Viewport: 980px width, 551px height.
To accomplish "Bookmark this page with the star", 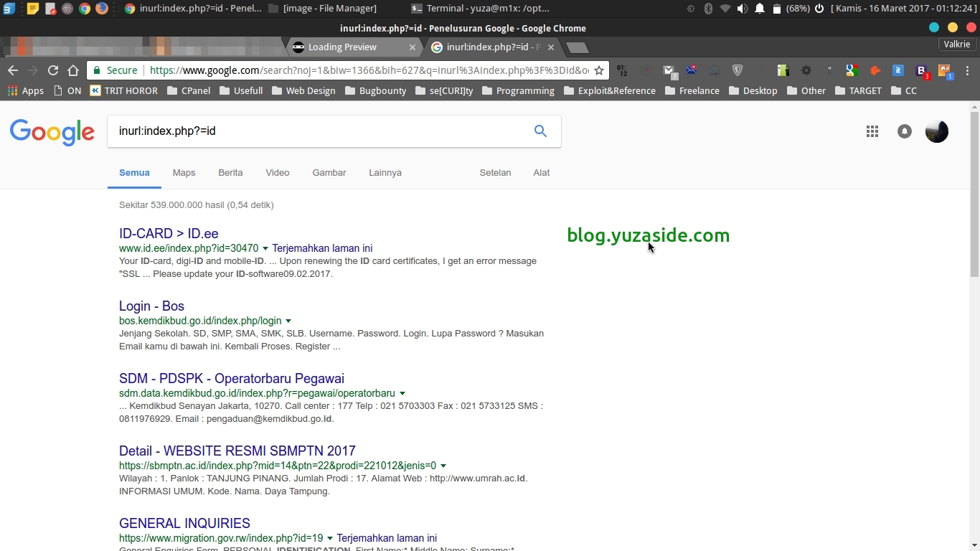I will pyautogui.click(x=599, y=70).
